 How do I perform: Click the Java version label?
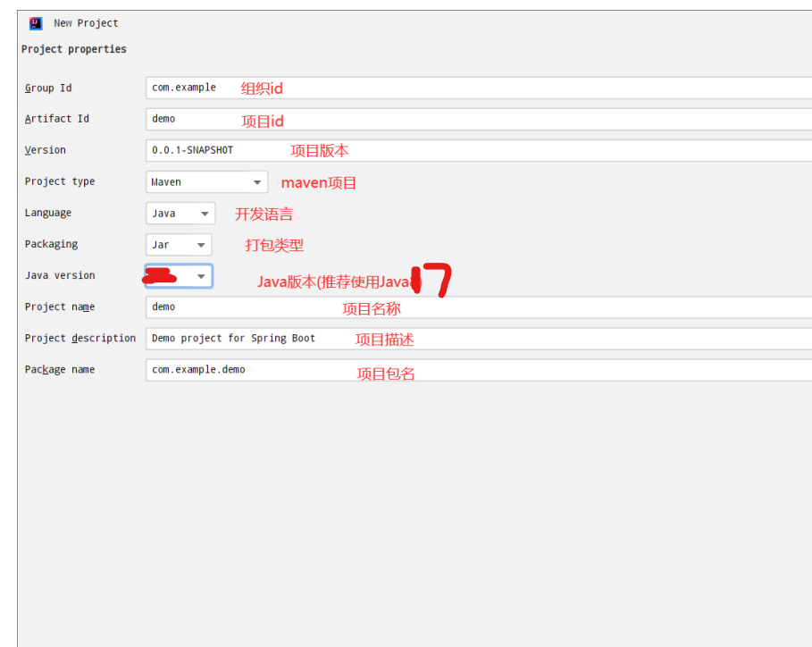point(60,275)
